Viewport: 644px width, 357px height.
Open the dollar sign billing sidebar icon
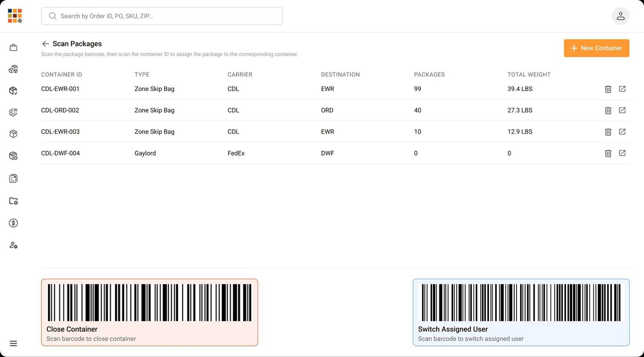pyautogui.click(x=13, y=223)
